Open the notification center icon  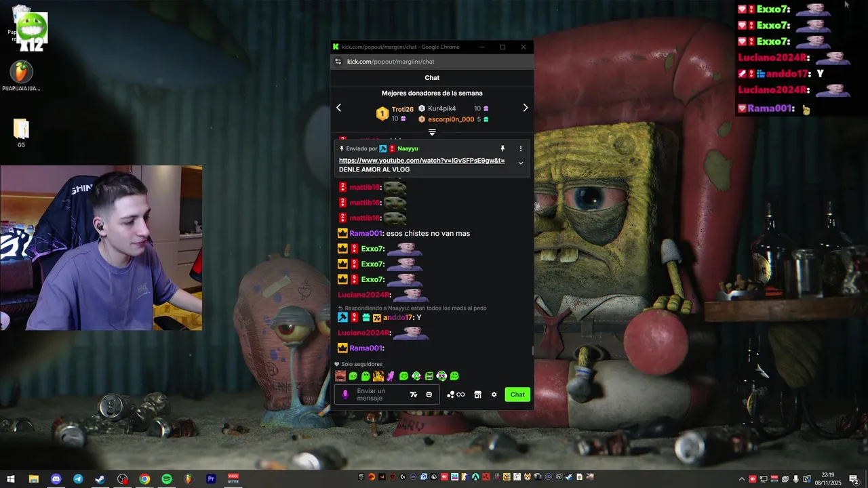(854, 479)
